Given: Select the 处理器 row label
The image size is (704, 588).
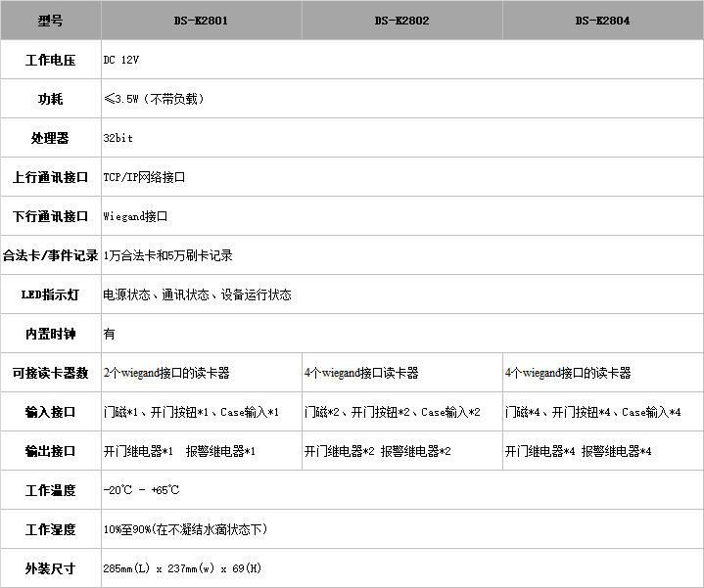Looking at the screenshot, I should pyautogui.click(x=50, y=138).
